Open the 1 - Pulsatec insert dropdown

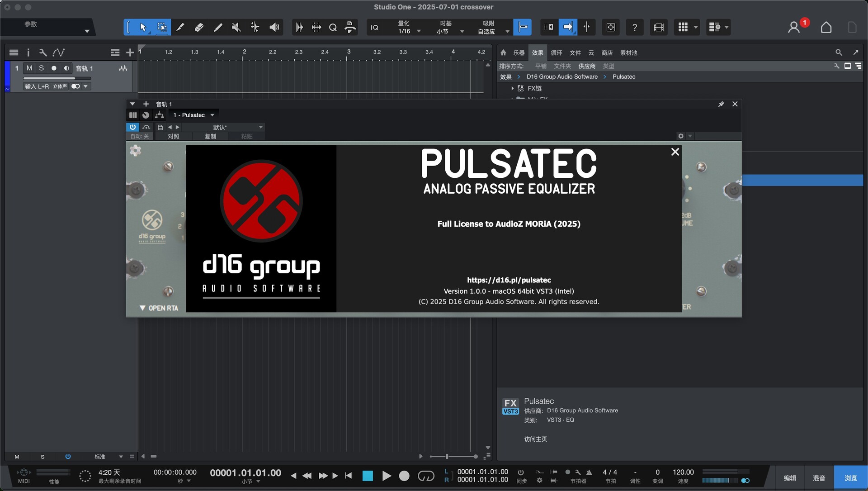click(x=193, y=115)
